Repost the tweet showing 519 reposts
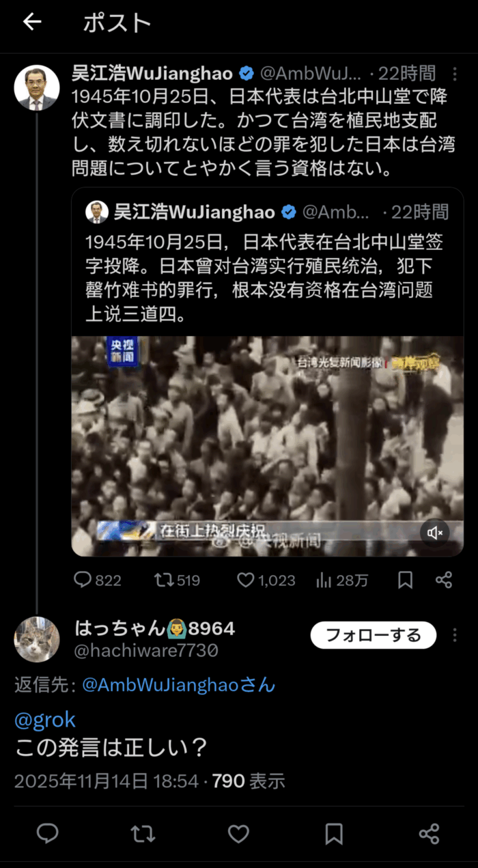This screenshot has height=868, width=478. coord(164,580)
